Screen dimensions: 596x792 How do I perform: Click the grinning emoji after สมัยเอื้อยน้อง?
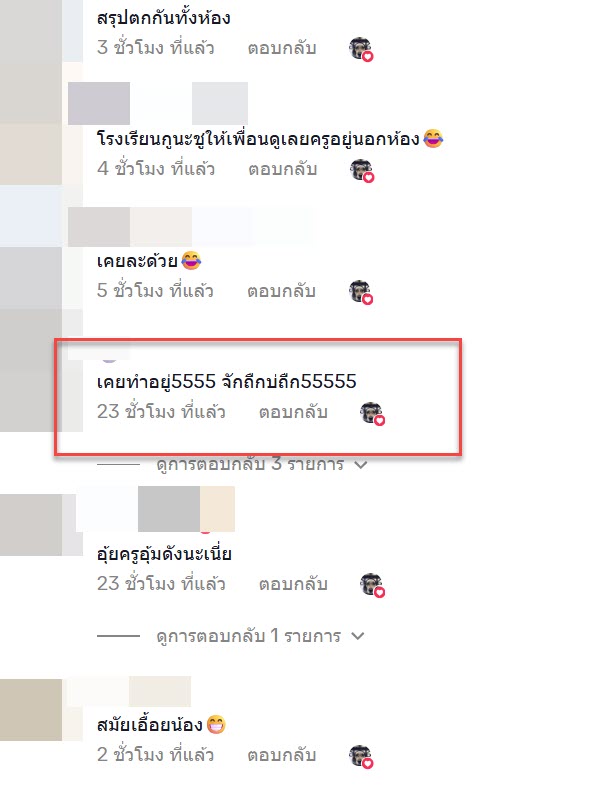pyautogui.click(x=216, y=725)
